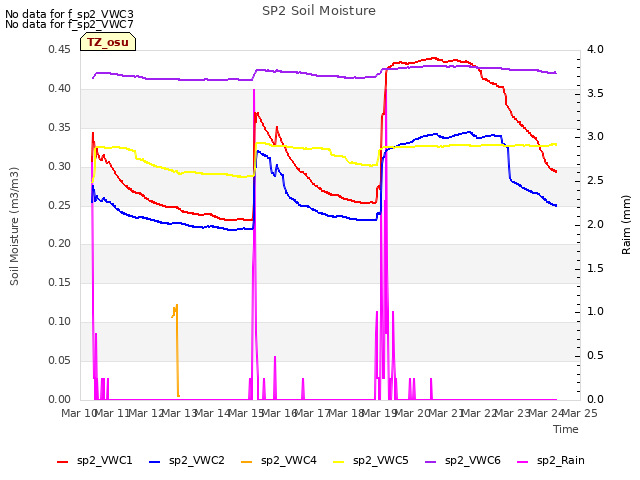Click the Mar 25 date tick label

[580, 413]
